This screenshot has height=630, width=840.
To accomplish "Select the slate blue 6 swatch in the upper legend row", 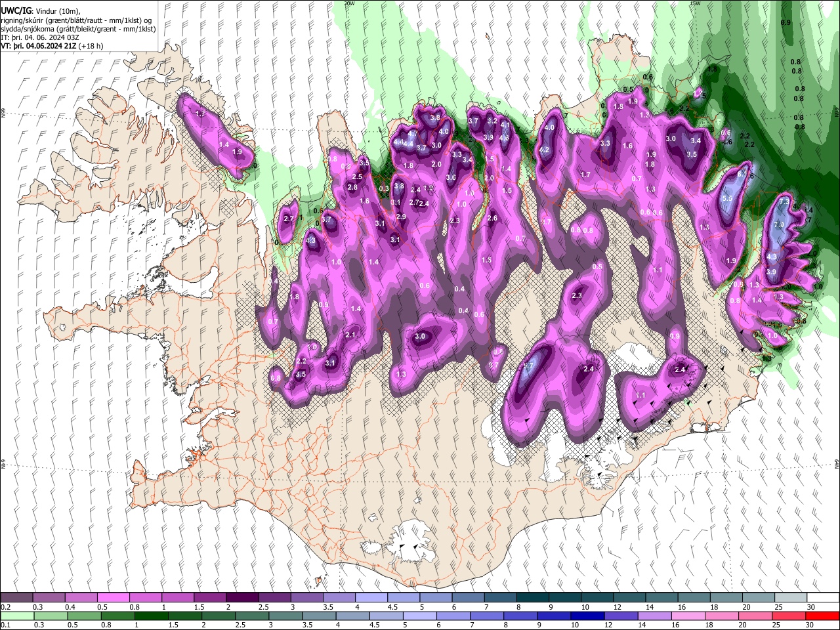I will (469, 598).
